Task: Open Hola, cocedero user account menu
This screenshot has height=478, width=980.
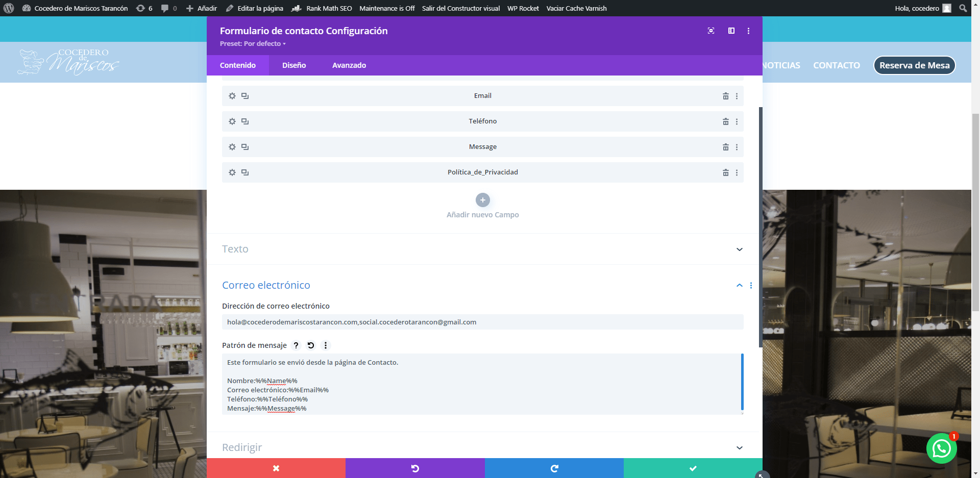Action: click(923, 8)
